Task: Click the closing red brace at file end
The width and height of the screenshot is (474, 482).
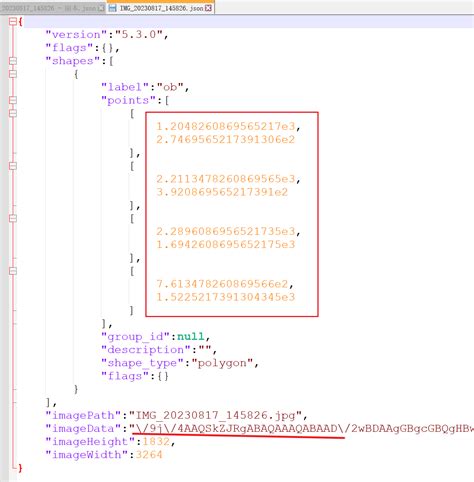Action: click(20, 468)
